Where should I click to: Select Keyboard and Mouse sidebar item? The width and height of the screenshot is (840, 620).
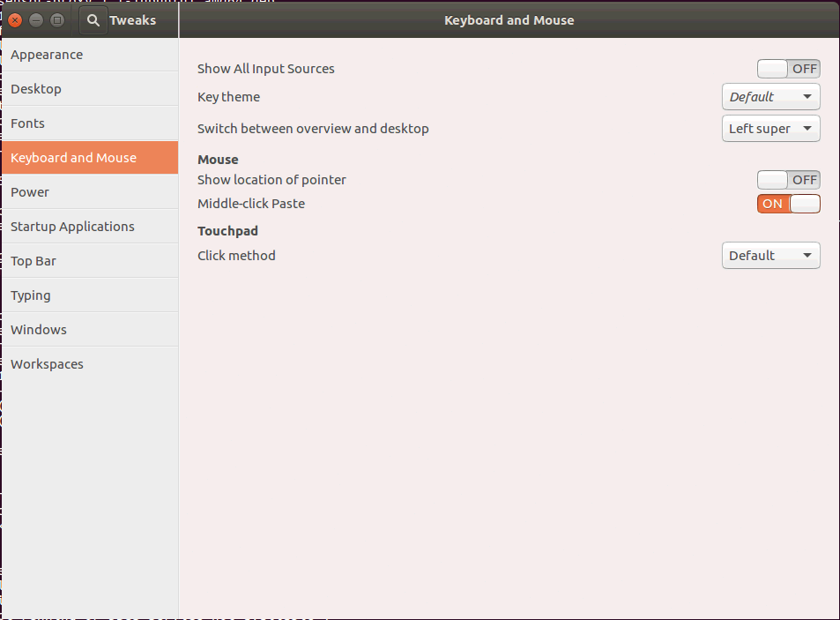pyautogui.click(x=74, y=158)
